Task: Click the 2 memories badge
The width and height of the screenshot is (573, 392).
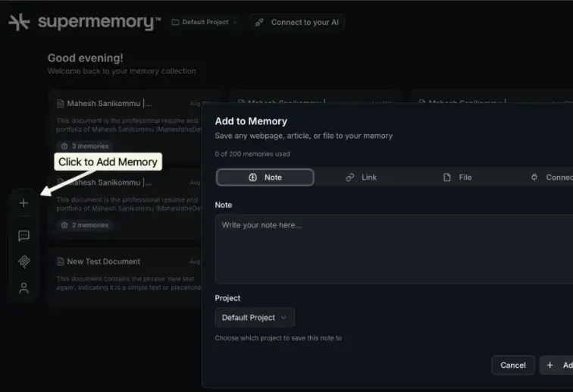Action: click(x=84, y=225)
